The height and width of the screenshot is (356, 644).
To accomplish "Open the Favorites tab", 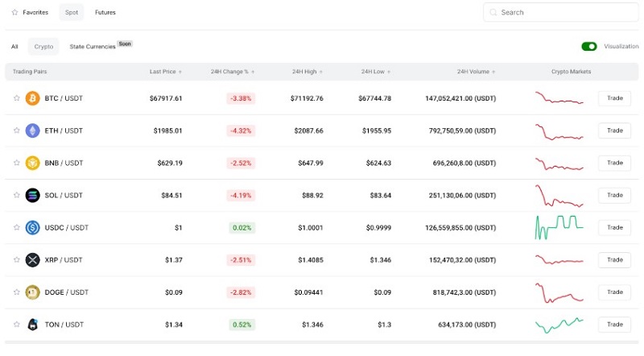I will (x=31, y=13).
